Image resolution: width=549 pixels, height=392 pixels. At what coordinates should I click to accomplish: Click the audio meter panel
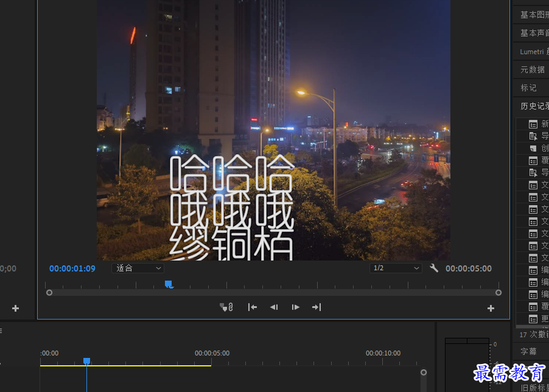pyautogui.click(x=467, y=365)
